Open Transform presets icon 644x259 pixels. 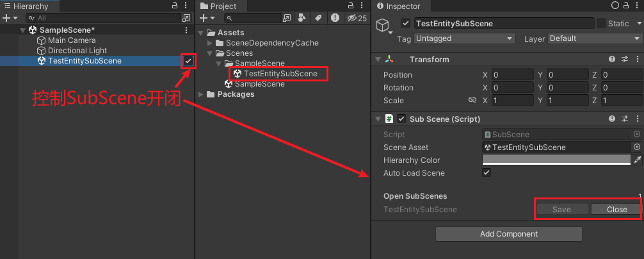point(625,60)
